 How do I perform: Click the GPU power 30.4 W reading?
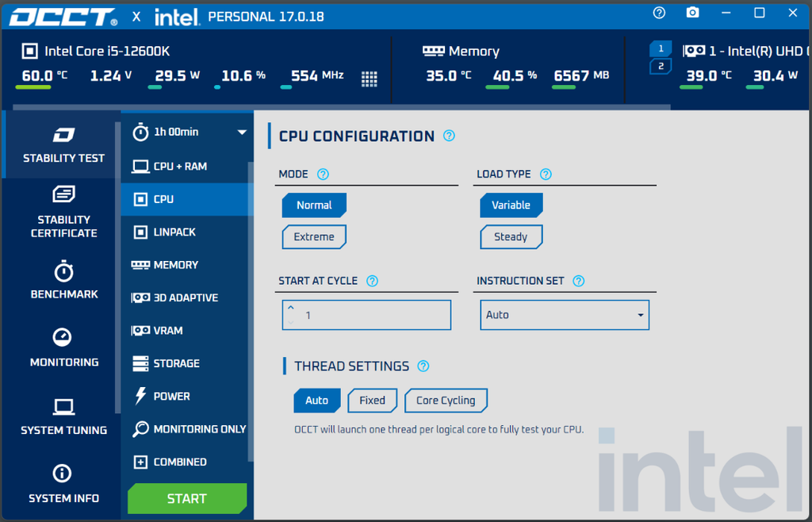click(776, 76)
